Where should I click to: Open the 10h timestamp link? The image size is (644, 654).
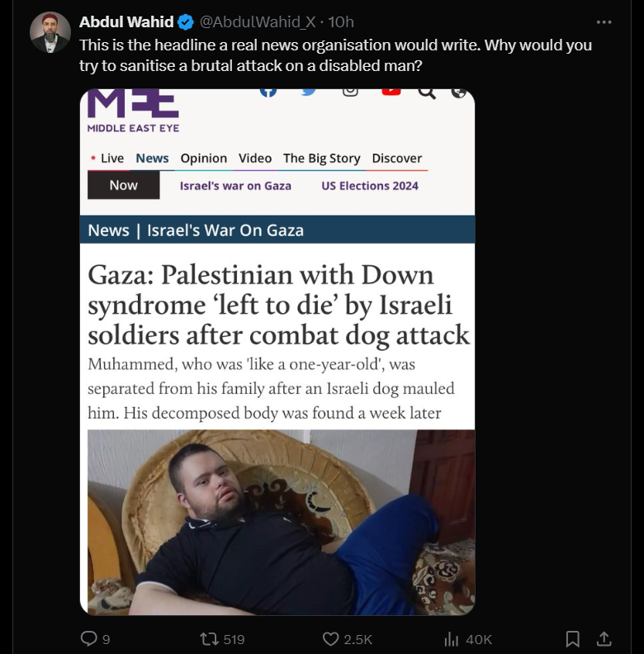[x=341, y=22]
